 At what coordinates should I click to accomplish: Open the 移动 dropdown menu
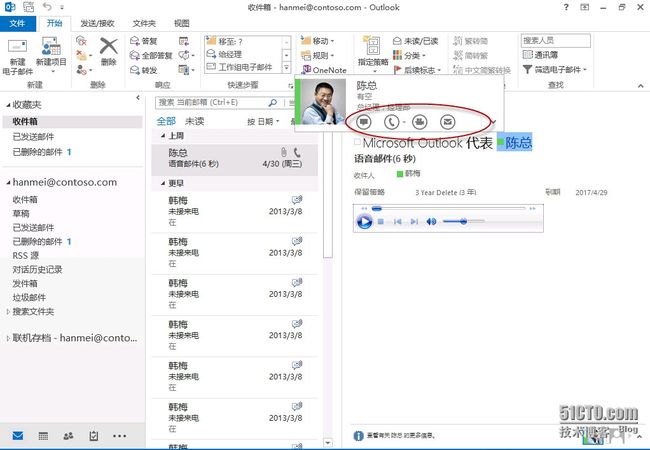318,41
